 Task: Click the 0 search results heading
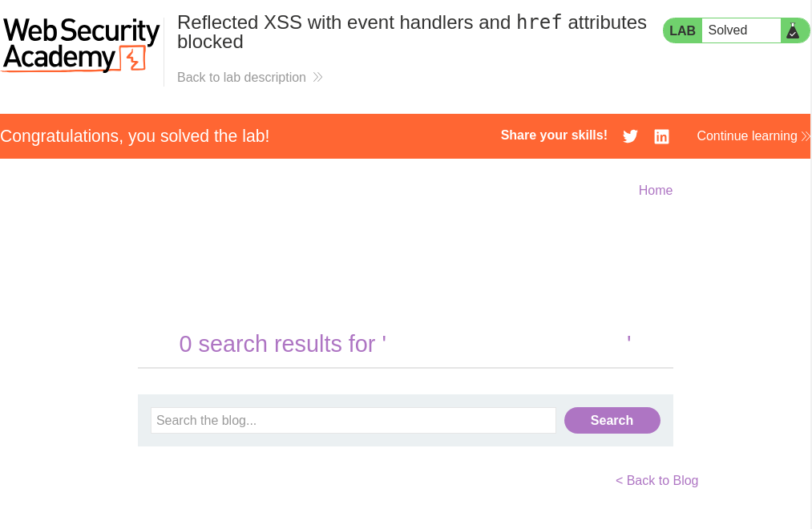(283, 344)
